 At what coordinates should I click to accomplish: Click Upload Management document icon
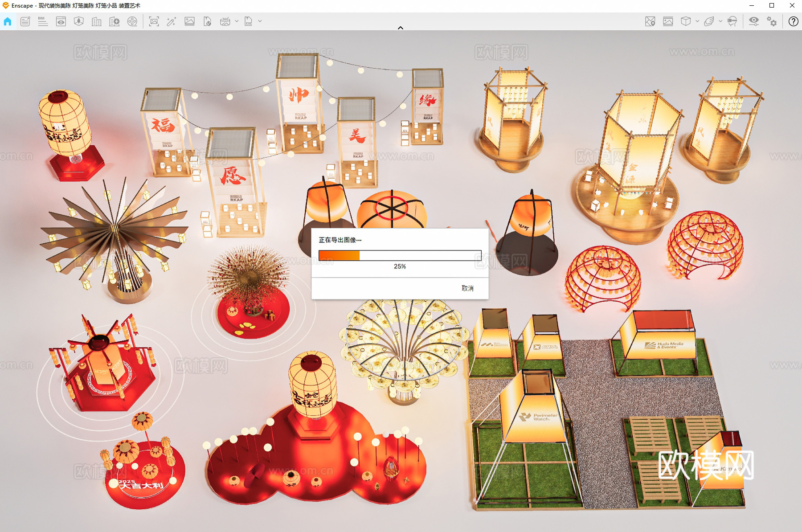(x=207, y=21)
